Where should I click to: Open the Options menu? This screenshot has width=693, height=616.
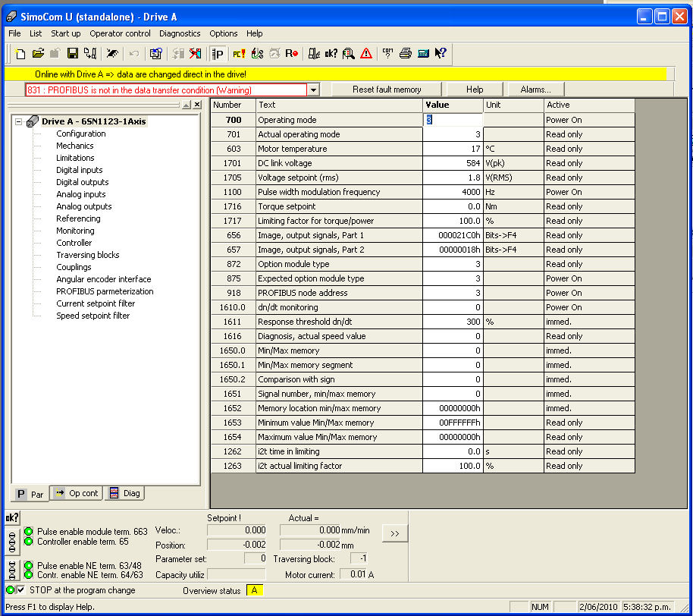click(x=223, y=33)
